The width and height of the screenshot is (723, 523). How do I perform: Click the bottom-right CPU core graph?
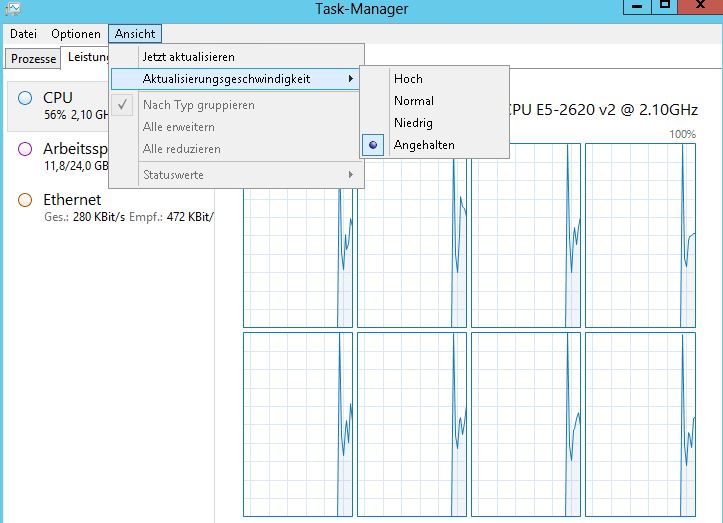click(x=640, y=424)
